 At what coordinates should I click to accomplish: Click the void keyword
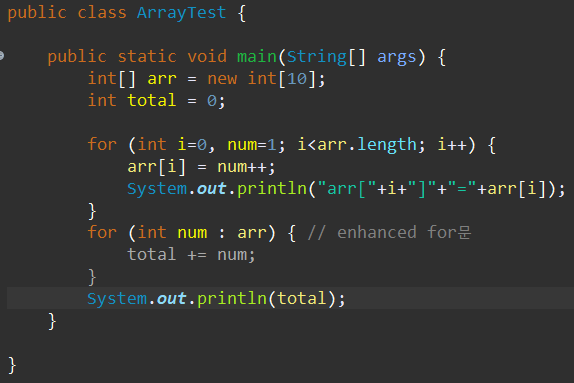[x=207, y=57]
